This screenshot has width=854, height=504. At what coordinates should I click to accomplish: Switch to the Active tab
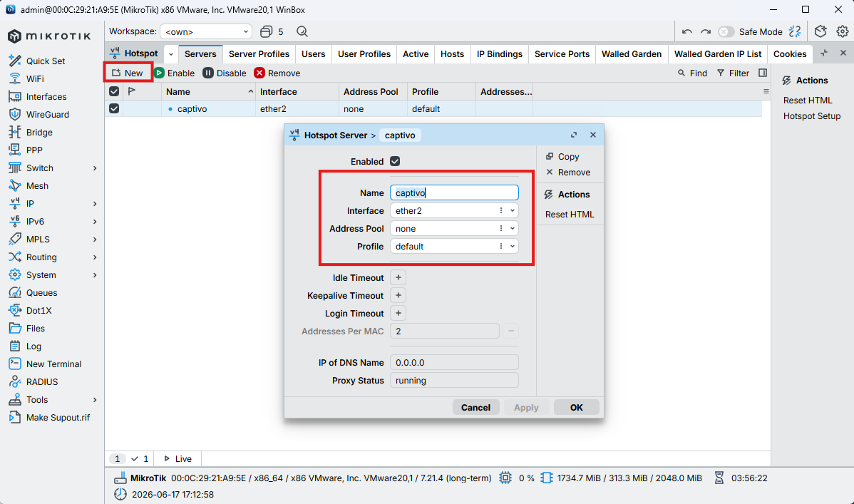(x=416, y=54)
